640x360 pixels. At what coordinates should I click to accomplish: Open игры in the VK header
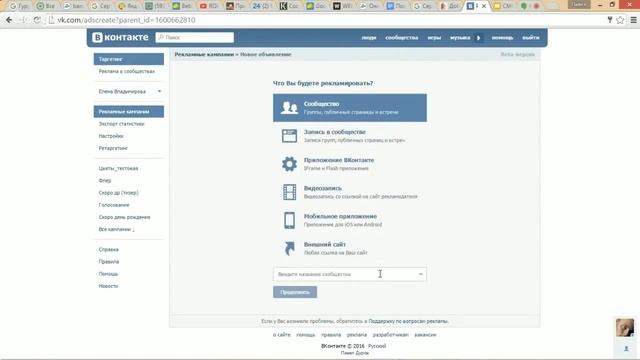click(434, 38)
